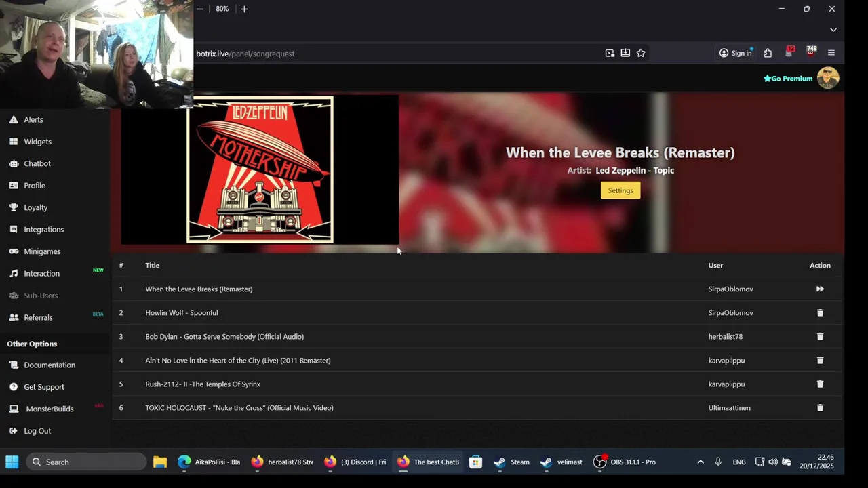Screen dimensions: 868x488
Task: Click Bob Dylan - Gotta Serve Somebody title
Action: (x=224, y=337)
